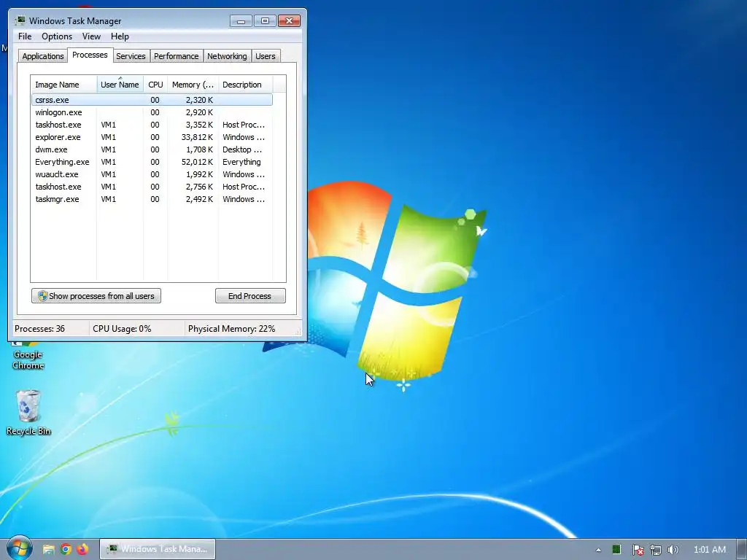Click the 33,812 K memory value
747x560 pixels.
click(x=197, y=137)
